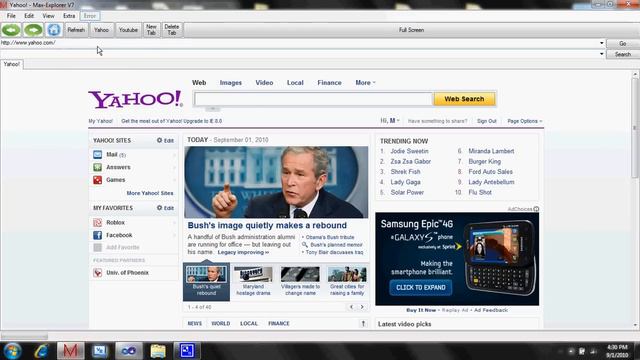Open the red M application in taskbar
Image resolution: width=640 pixels, height=360 pixels.
(70, 351)
